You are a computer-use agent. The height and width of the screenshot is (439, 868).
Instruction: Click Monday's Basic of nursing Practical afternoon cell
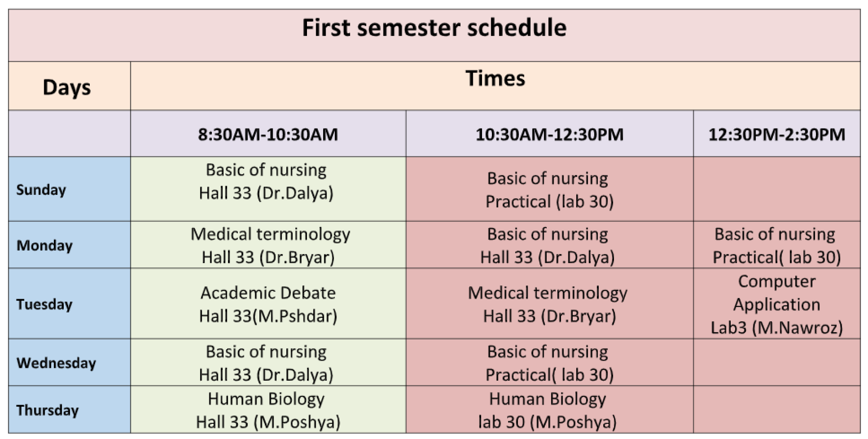(777, 245)
